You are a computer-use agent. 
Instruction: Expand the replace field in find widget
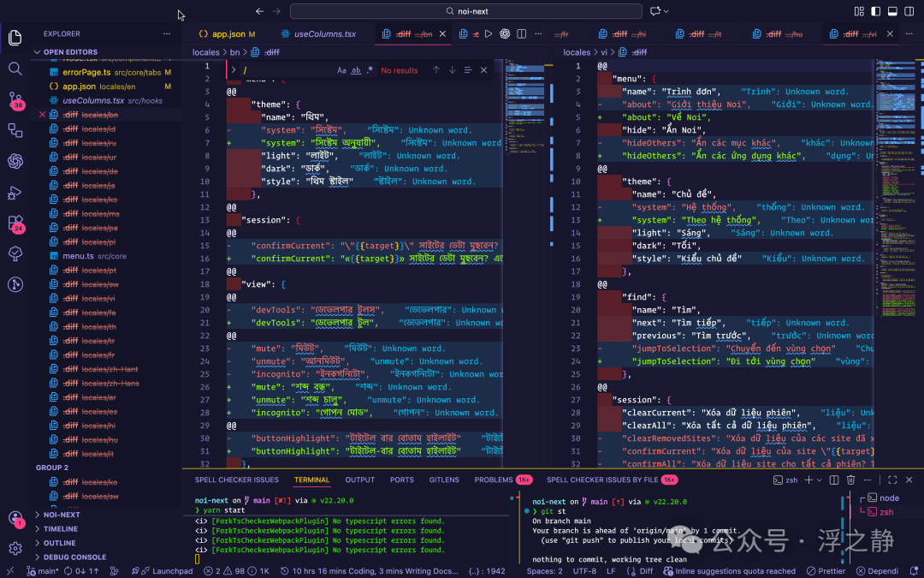coord(234,70)
